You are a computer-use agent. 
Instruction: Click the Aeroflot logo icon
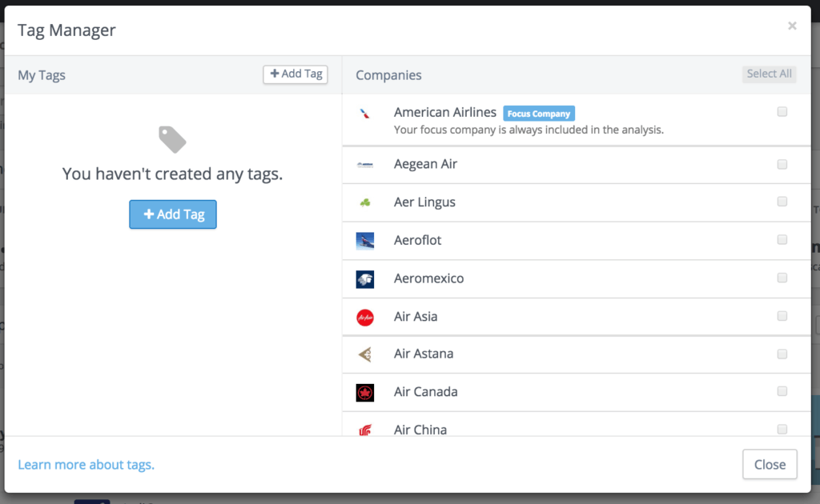[x=365, y=241]
